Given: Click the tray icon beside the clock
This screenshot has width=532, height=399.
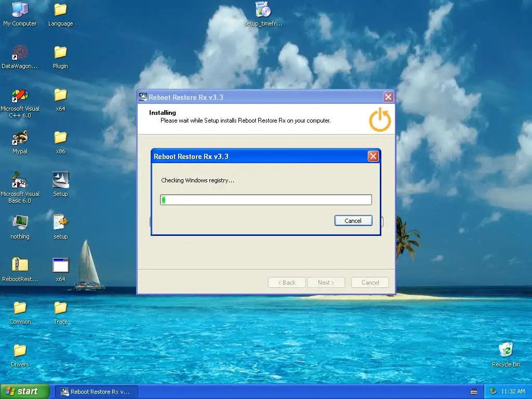Looking at the screenshot, I should tap(494, 391).
